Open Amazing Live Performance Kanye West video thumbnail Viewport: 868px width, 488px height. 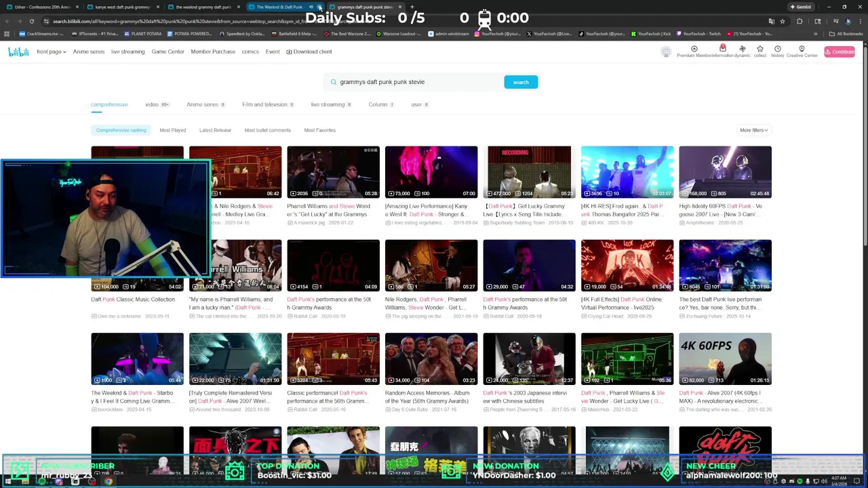click(x=431, y=172)
